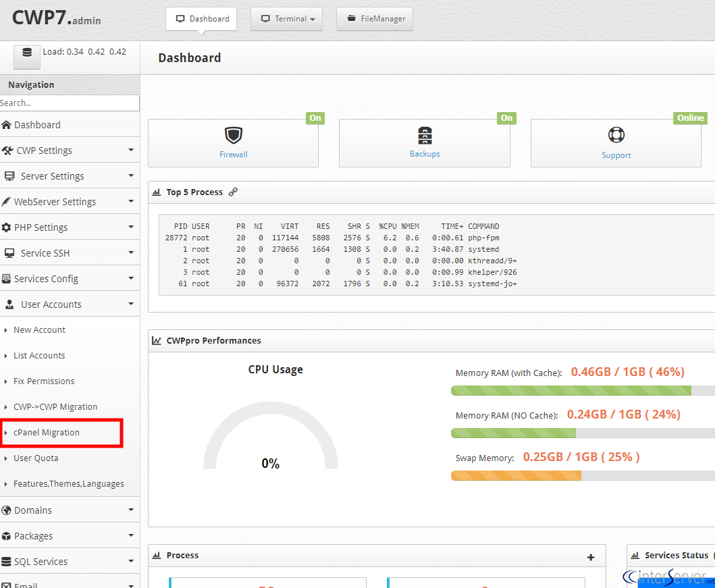The height and width of the screenshot is (588, 715).
Task: Click the Navigation search field
Action: coord(70,103)
